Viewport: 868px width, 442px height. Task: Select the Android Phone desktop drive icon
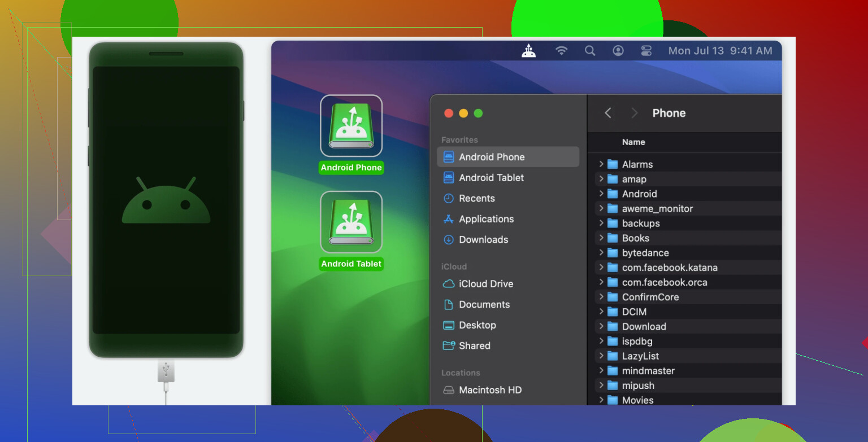[x=351, y=126]
